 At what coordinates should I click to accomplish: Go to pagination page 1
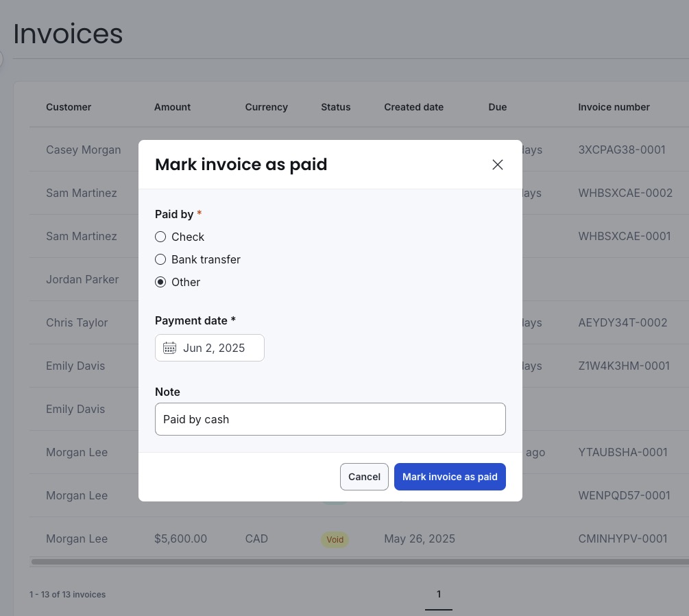pyautogui.click(x=439, y=595)
